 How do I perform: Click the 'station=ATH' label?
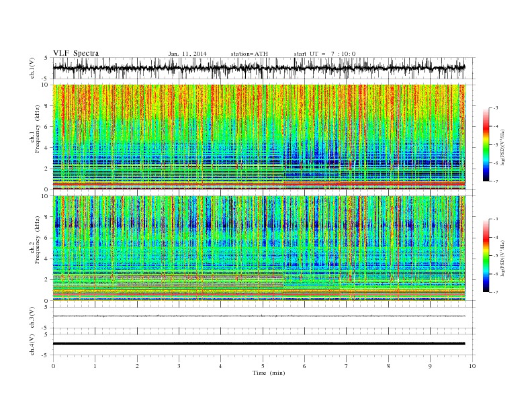click(249, 54)
